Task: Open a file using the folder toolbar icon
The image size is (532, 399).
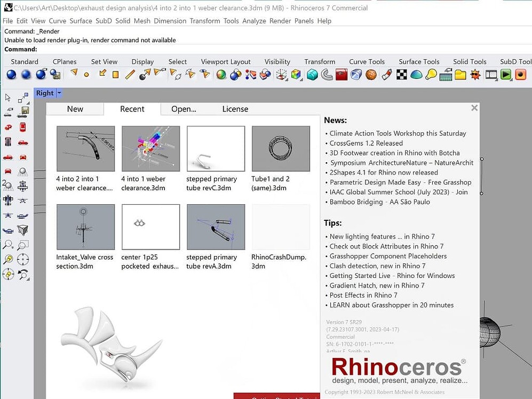Action: [x=461, y=75]
